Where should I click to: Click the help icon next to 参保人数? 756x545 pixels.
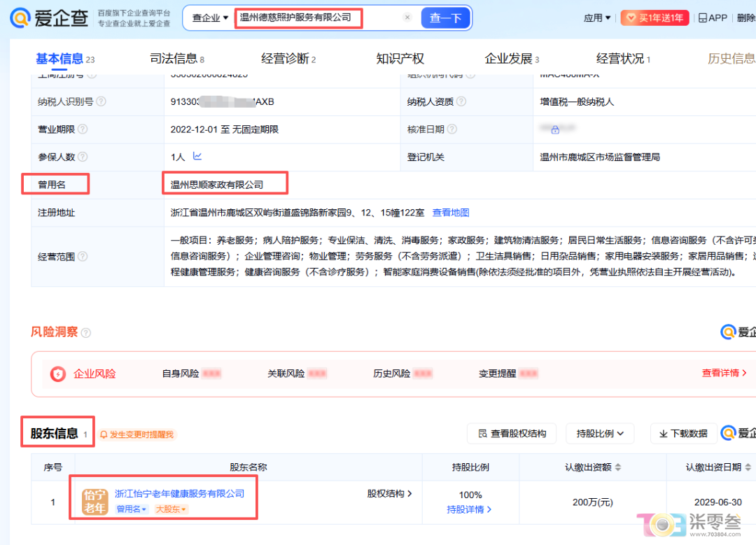pos(83,157)
